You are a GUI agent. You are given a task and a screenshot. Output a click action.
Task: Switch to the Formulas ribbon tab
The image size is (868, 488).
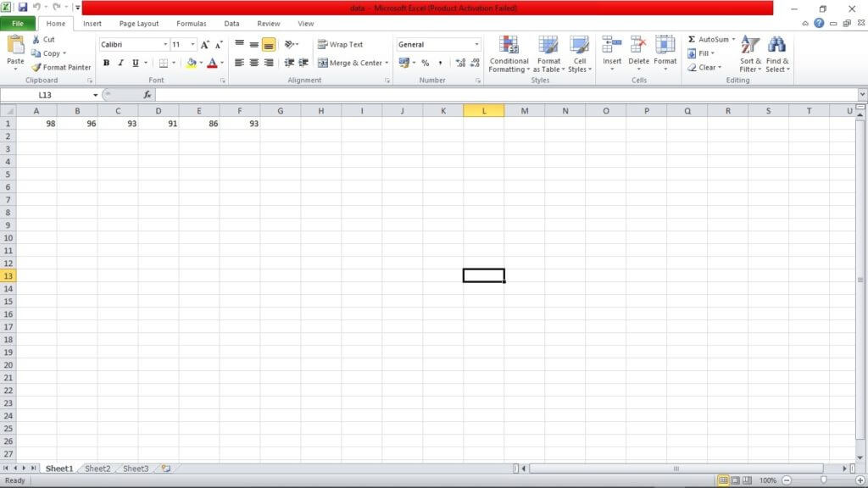pyautogui.click(x=191, y=24)
